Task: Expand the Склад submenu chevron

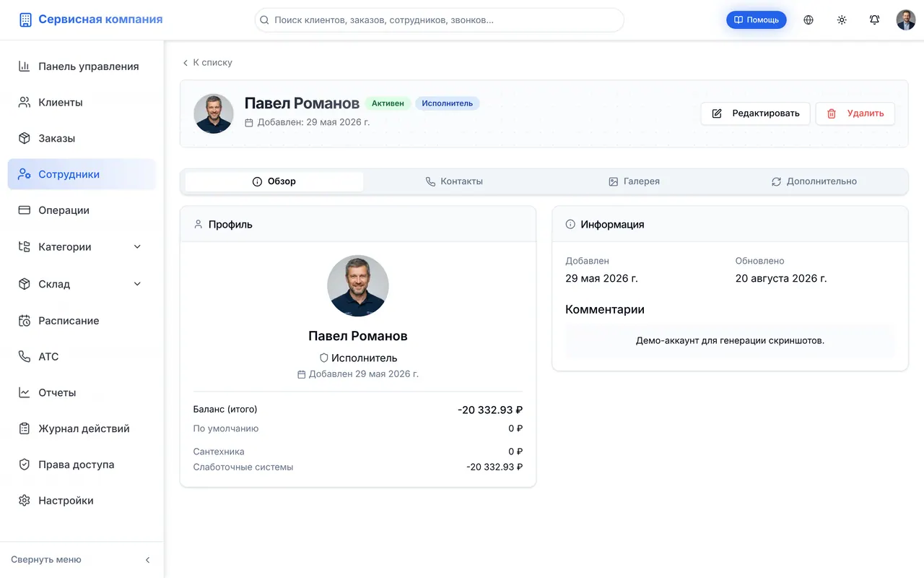Action: coord(138,284)
